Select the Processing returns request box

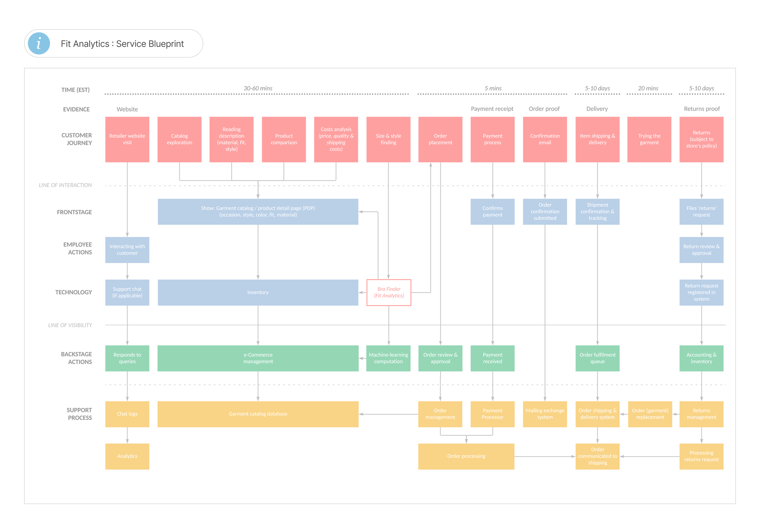point(701,456)
